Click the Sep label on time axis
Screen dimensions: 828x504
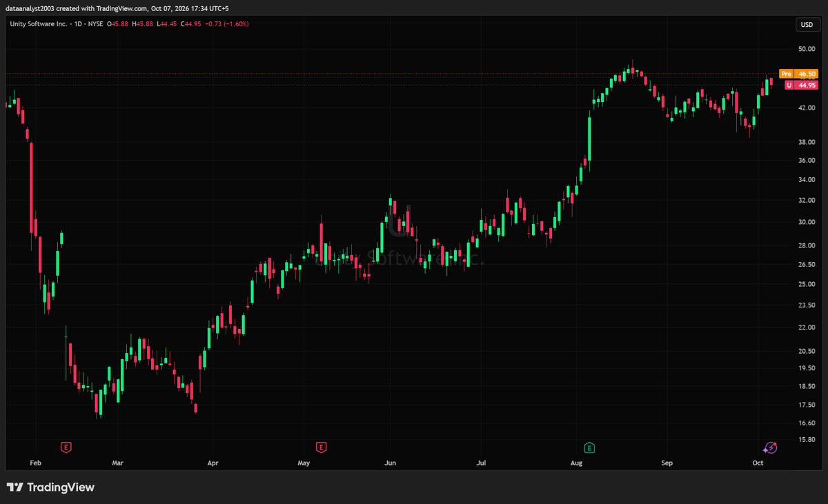[x=667, y=463]
